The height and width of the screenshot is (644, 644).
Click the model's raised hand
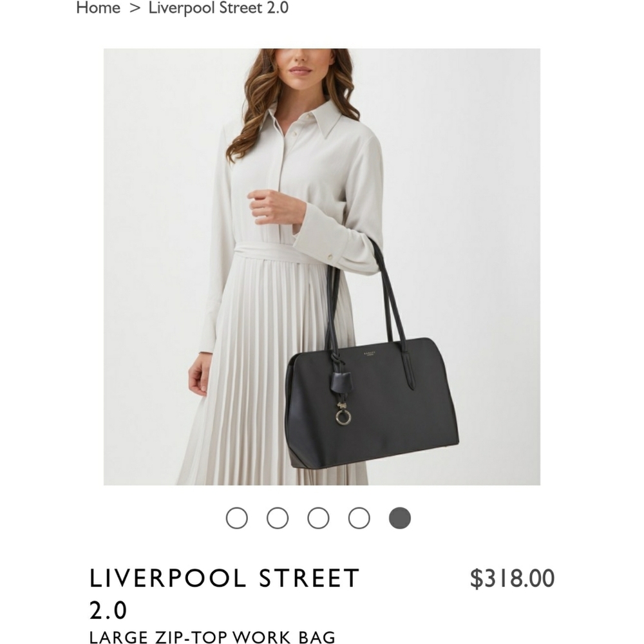point(271,207)
